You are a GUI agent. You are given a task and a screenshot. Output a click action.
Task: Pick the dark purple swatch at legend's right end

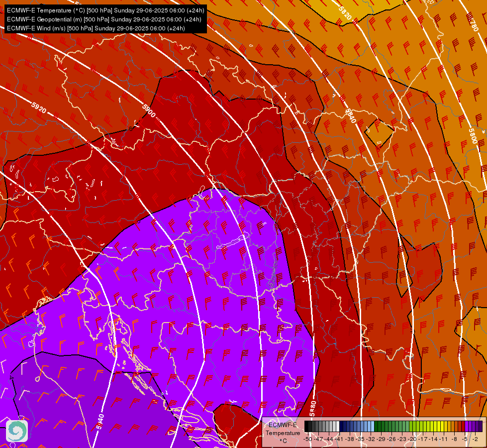481,427
